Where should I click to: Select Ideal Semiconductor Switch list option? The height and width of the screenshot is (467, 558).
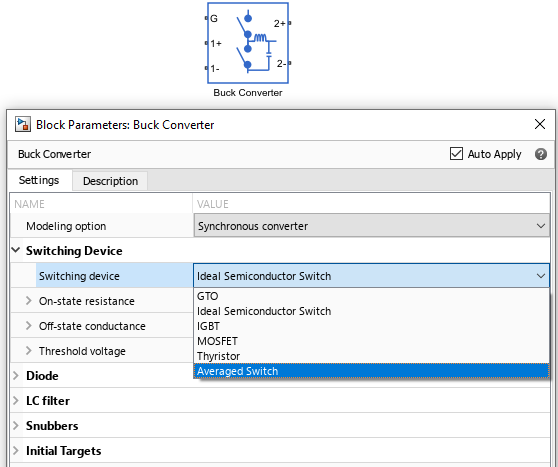click(x=371, y=311)
